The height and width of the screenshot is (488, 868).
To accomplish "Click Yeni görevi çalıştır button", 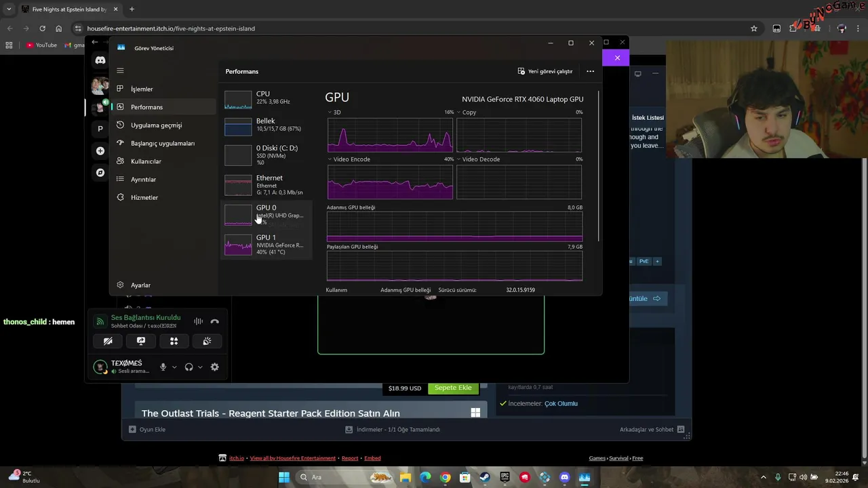I will 545,71.
